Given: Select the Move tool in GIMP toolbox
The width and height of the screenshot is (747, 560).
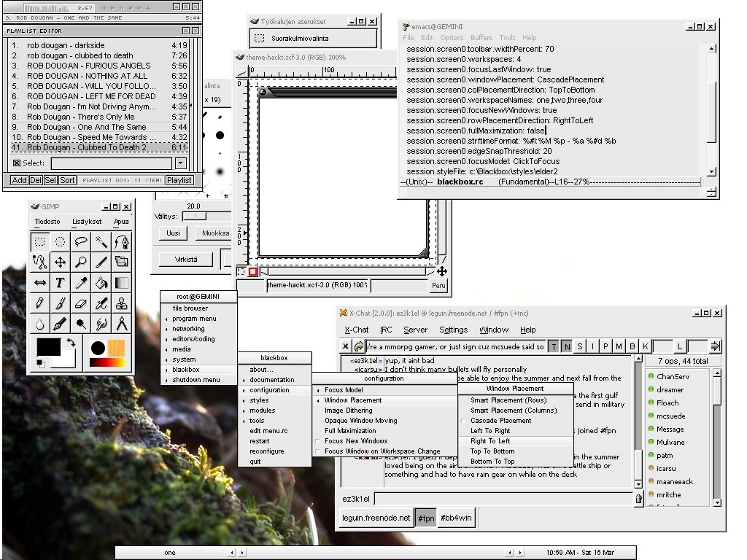Looking at the screenshot, I should coord(61,262).
